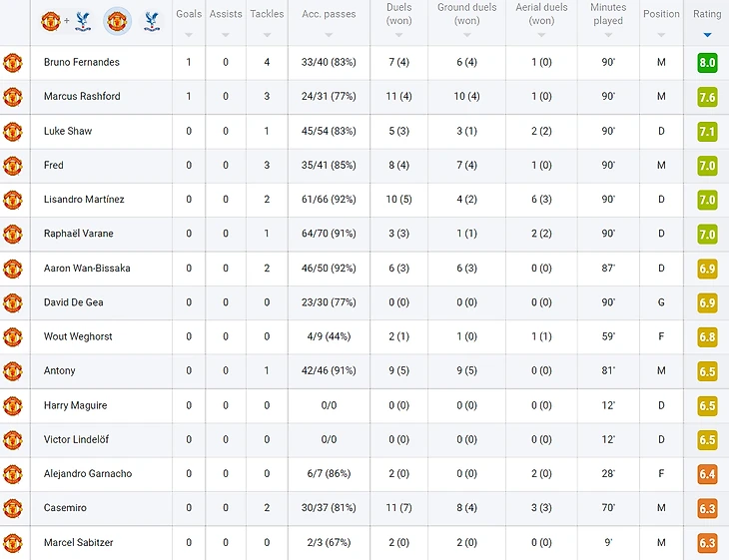Click team badge beside Lisandro Martínez

[x=13, y=200]
